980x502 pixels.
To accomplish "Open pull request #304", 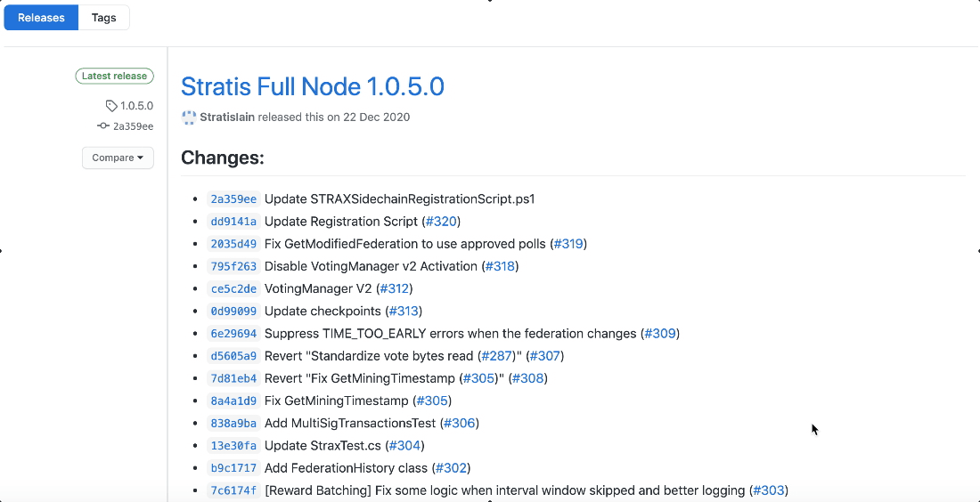I will pyautogui.click(x=405, y=446).
